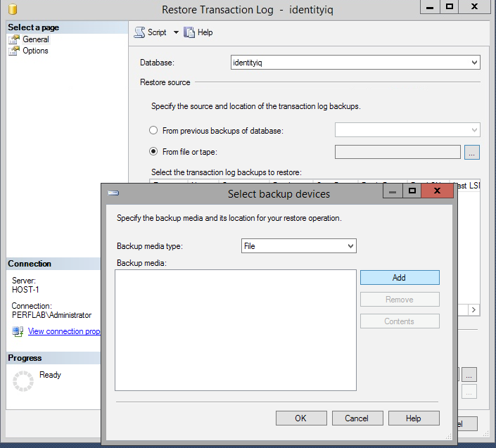Click the connection properties computer icon

click(x=18, y=331)
